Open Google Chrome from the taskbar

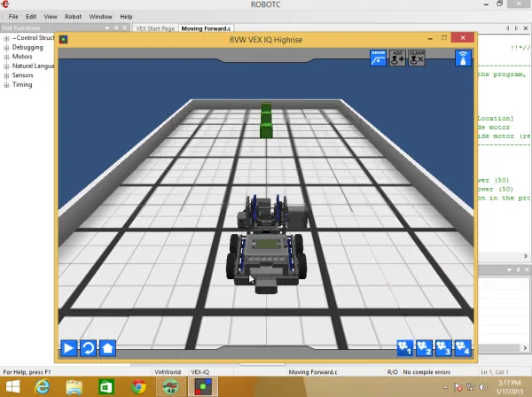coord(138,386)
